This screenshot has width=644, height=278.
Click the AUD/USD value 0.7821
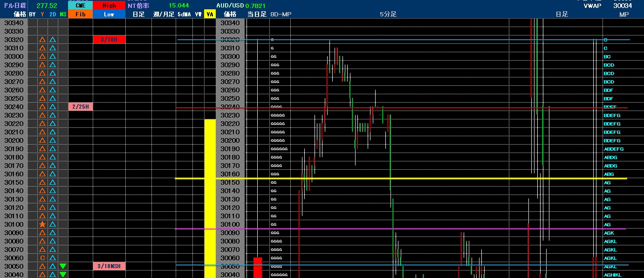[x=255, y=6]
